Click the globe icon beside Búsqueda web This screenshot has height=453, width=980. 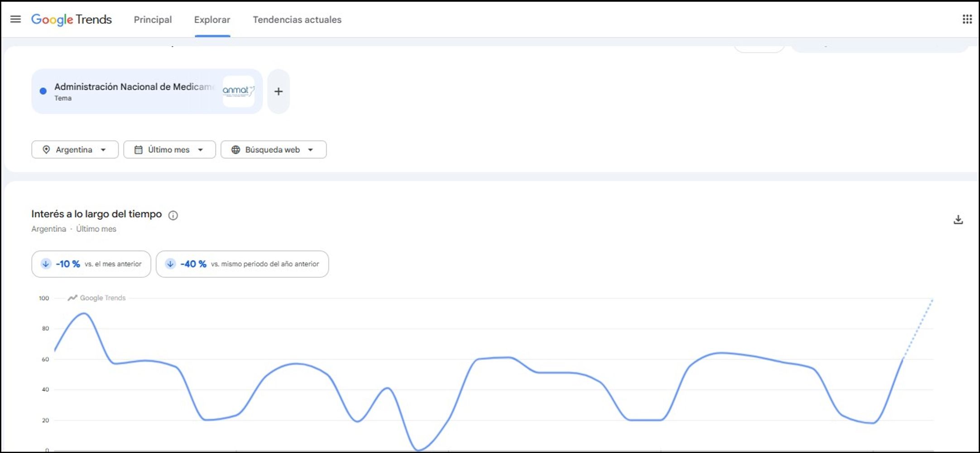pyautogui.click(x=235, y=149)
